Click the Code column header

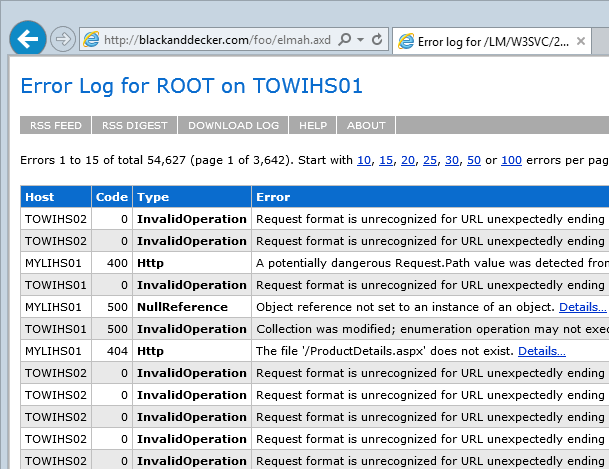112,197
